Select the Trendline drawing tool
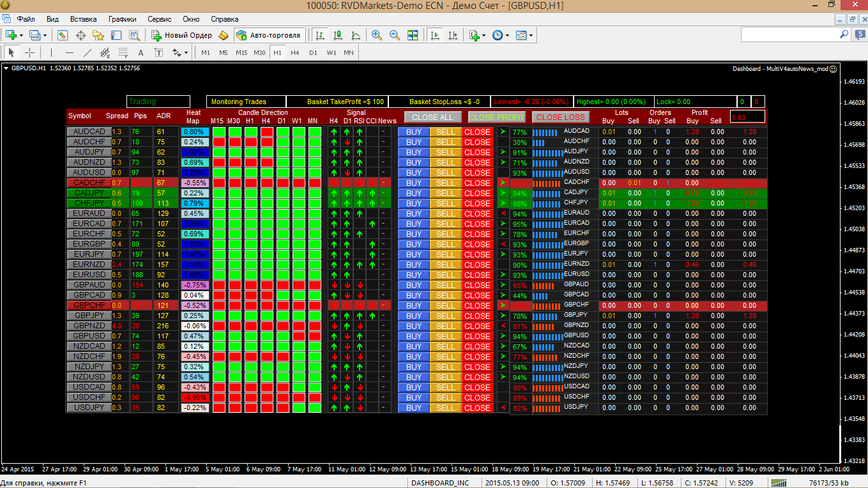This screenshot has width=868, height=488. coord(88,52)
